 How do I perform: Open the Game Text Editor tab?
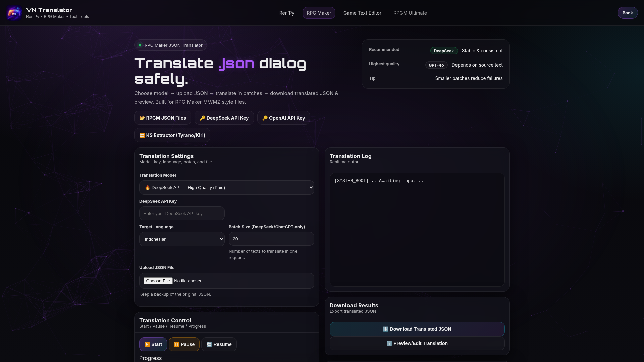tap(362, 13)
